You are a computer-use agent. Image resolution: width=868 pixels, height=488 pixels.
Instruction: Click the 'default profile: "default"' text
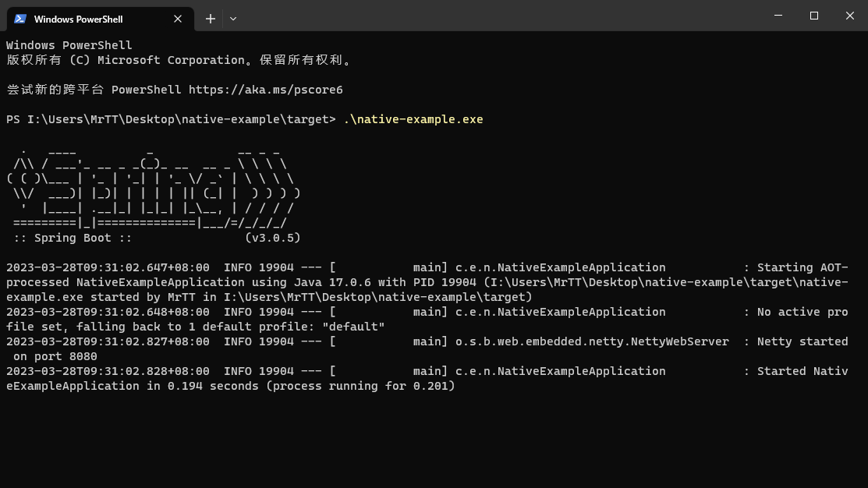pos(293,327)
